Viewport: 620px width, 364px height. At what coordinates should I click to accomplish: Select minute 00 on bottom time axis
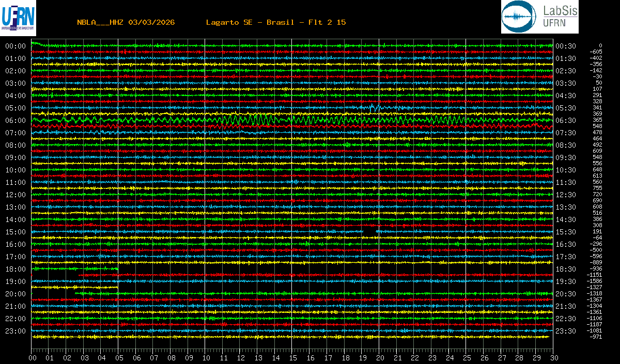pos(33,357)
